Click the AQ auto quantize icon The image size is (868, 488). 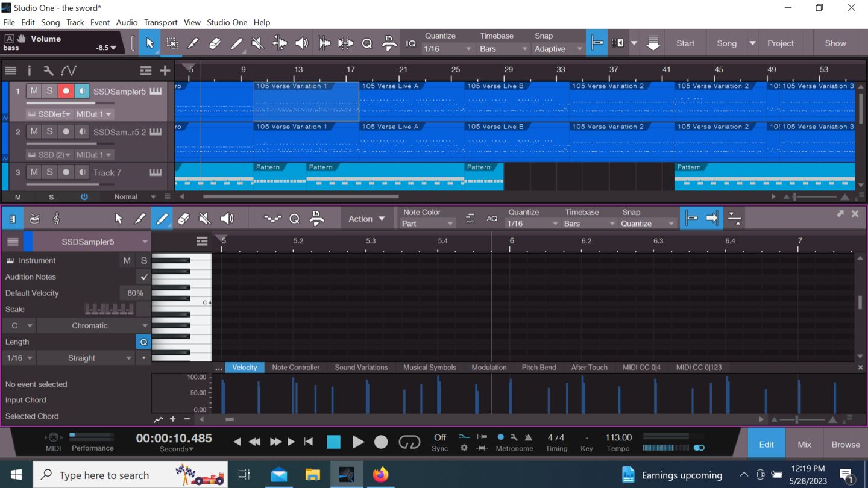[x=492, y=219]
